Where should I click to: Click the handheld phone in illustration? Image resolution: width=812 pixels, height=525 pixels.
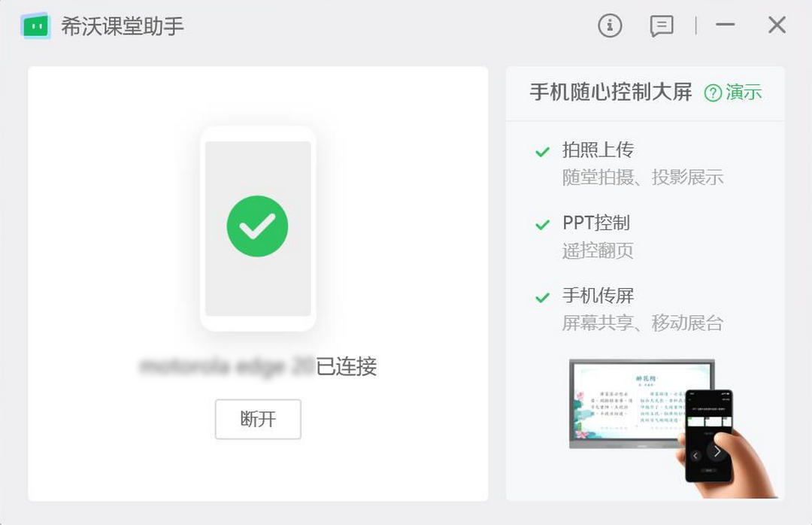[708, 436]
